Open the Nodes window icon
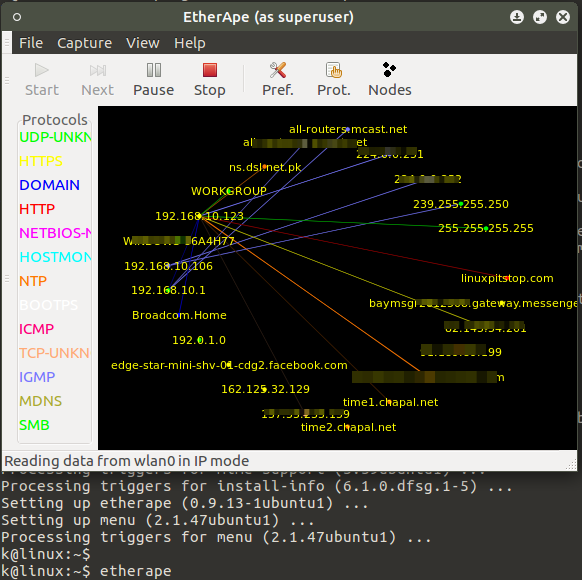Viewport: 583px width, 580px height. tap(389, 70)
